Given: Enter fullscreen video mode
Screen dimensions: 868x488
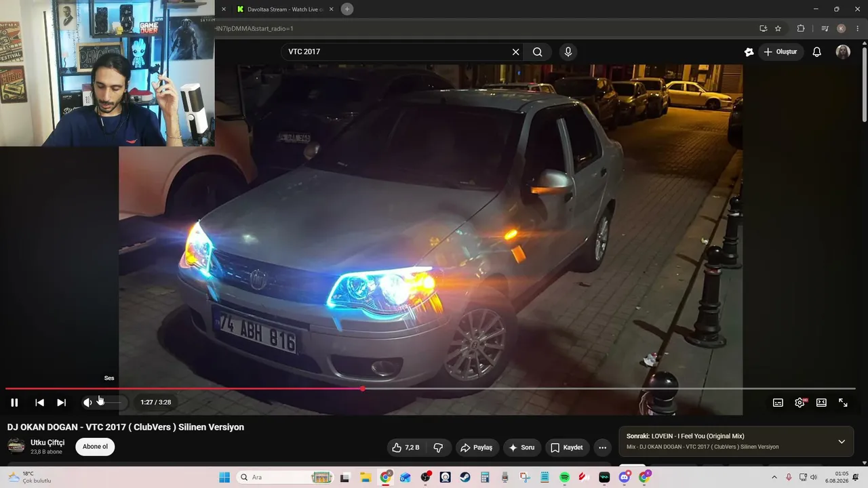Looking at the screenshot, I should tap(843, 403).
